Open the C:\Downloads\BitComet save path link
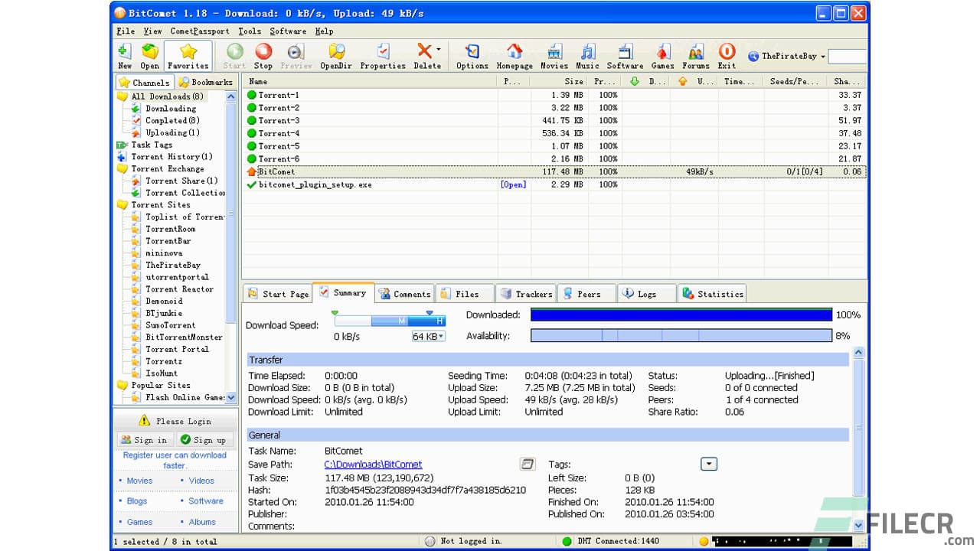Screen dimensions: 980x551 pos(373,464)
